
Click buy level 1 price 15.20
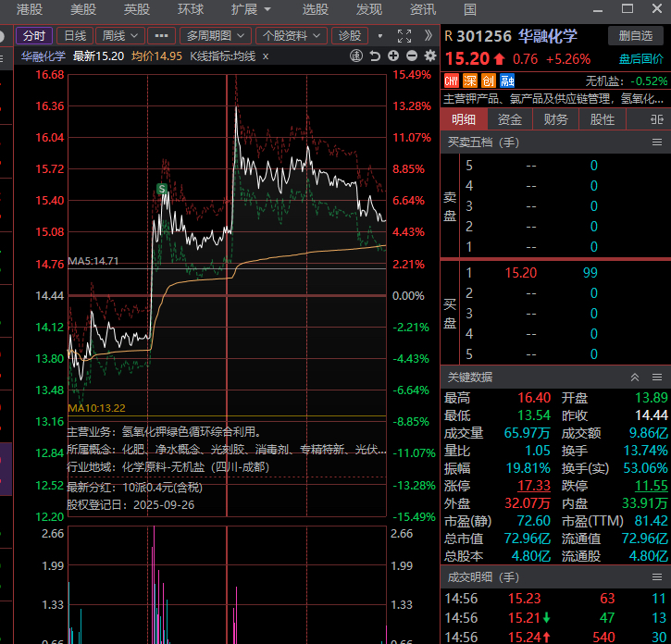pyautogui.click(x=521, y=273)
